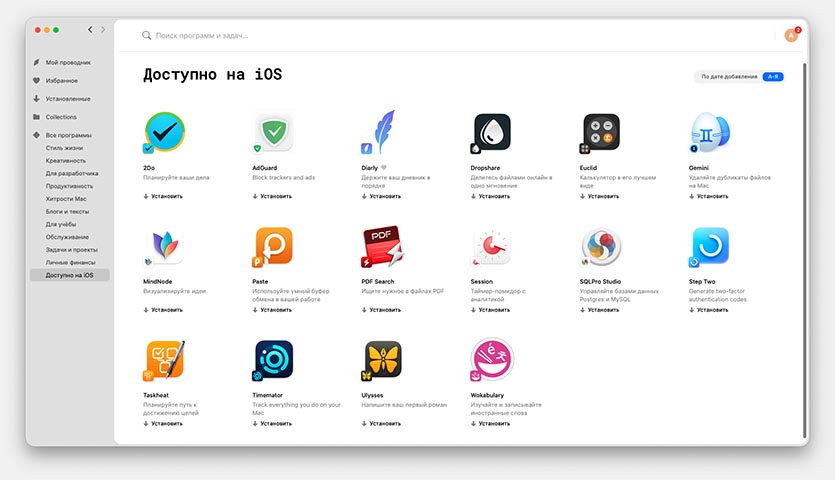Open Мой проводник in sidebar
The width and height of the screenshot is (835, 480).
(68, 62)
